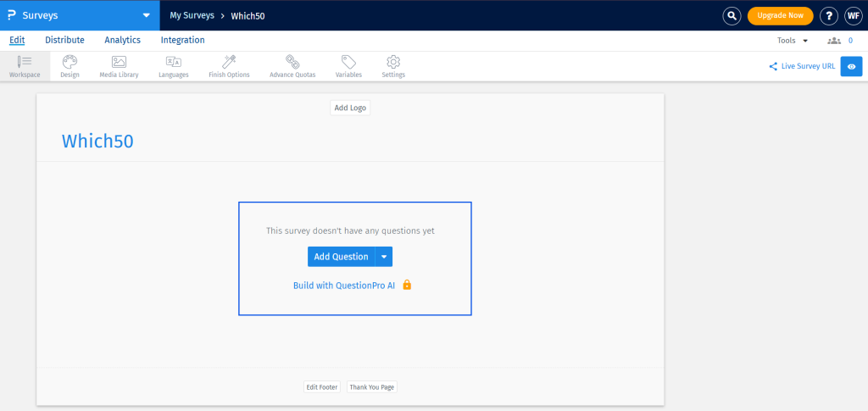
Task: Click the Upgrade Now button
Action: tap(780, 15)
